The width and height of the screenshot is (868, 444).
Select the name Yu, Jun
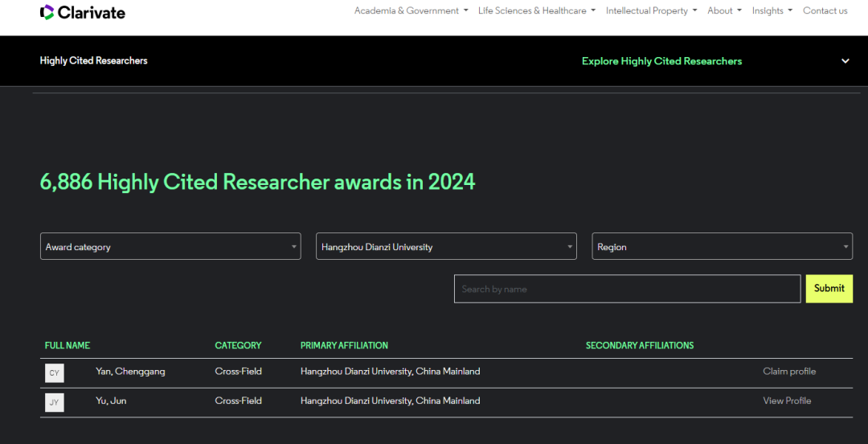[x=111, y=401]
